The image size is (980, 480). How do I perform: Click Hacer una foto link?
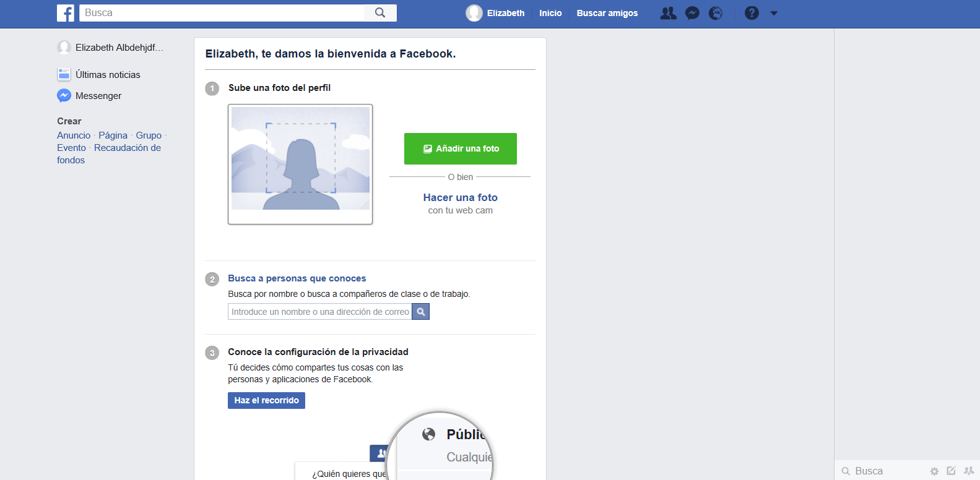(461, 197)
